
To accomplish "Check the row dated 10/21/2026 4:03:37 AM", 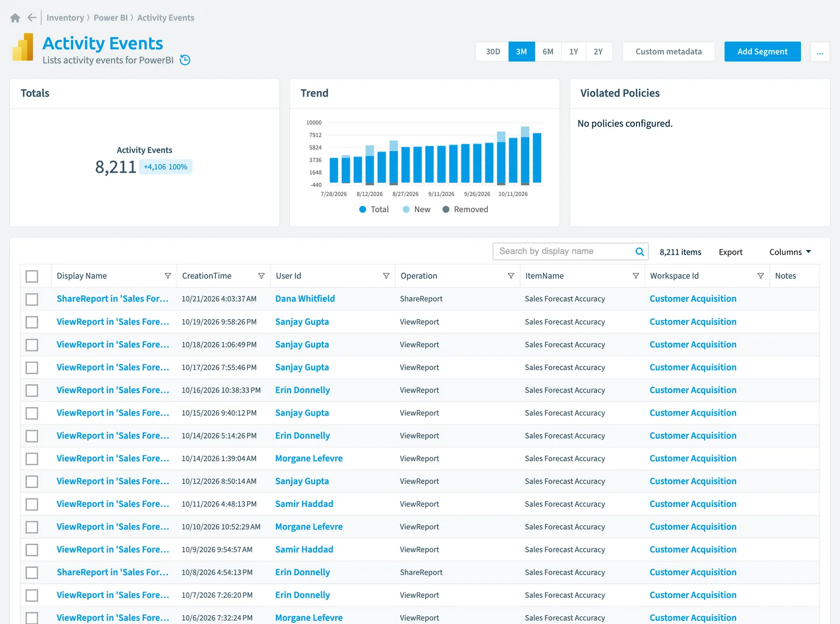I will [x=32, y=299].
